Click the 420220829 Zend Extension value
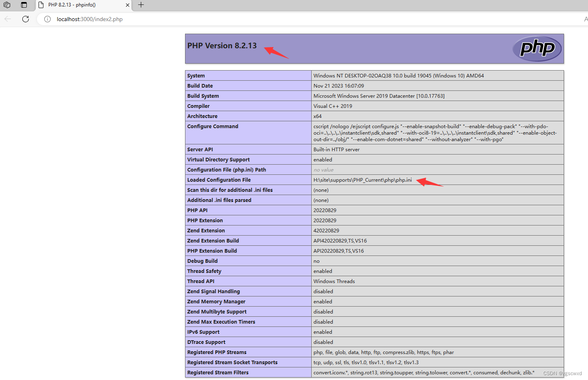 tap(326, 231)
